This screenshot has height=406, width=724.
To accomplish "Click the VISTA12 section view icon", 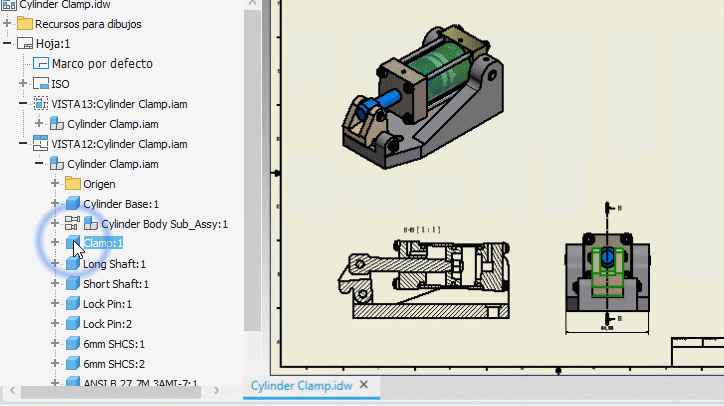I will [41, 144].
